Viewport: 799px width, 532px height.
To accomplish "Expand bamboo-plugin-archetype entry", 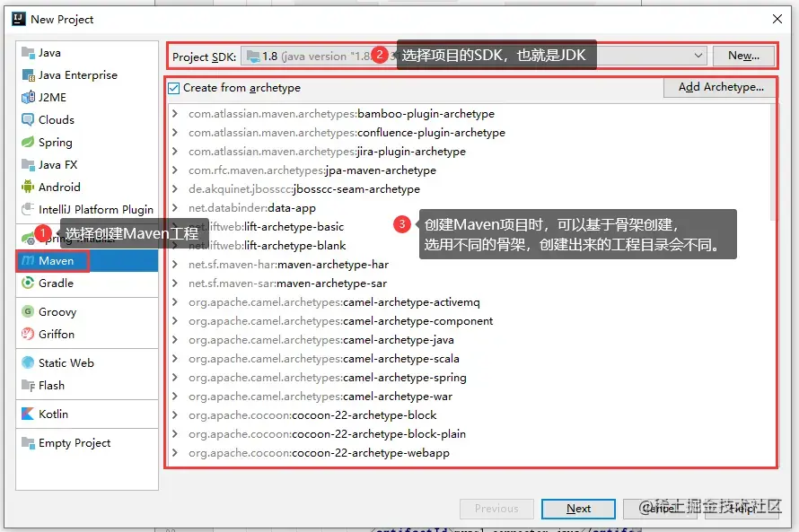I will [175, 114].
